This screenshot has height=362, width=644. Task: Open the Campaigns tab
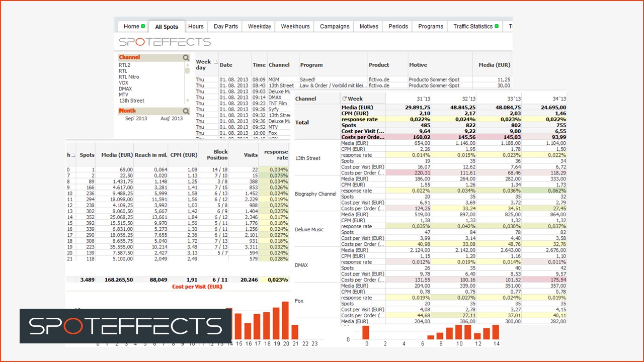tap(335, 27)
